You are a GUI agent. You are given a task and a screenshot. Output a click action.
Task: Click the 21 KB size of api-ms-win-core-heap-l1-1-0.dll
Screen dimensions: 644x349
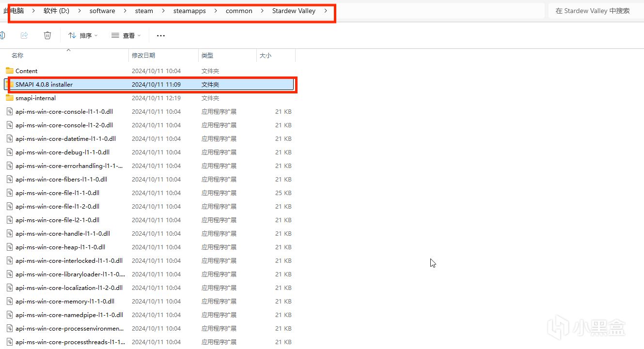[x=283, y=247]
